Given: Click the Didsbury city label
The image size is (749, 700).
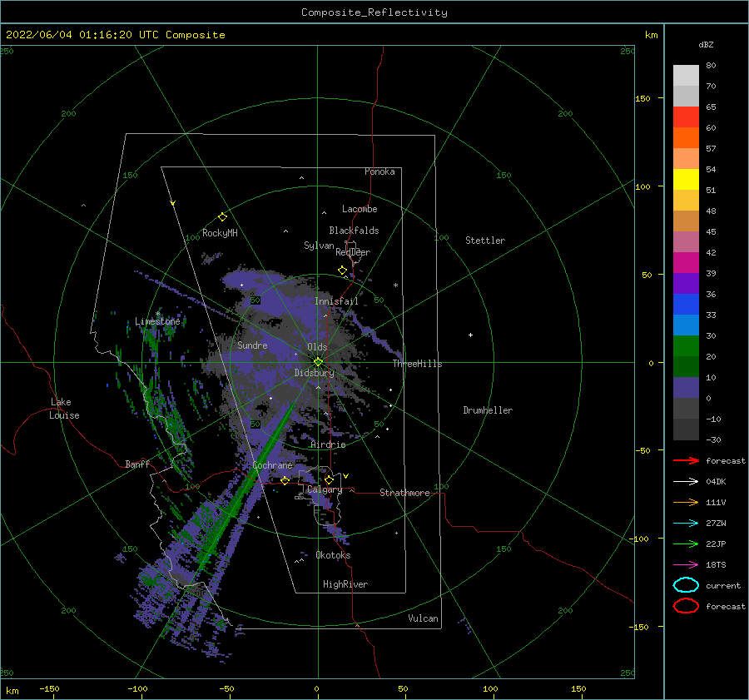Looking at the screenshot, I should tap(314, 373).
